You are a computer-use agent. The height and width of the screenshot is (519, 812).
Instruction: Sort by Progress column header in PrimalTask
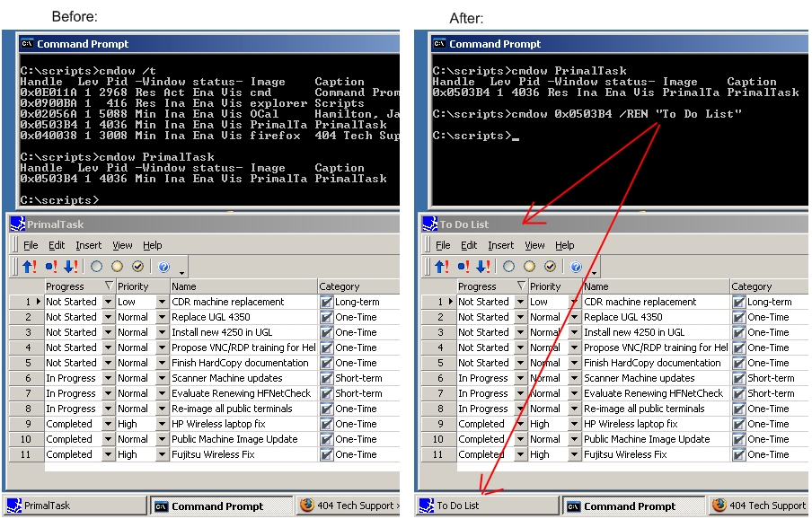[80, 286]
